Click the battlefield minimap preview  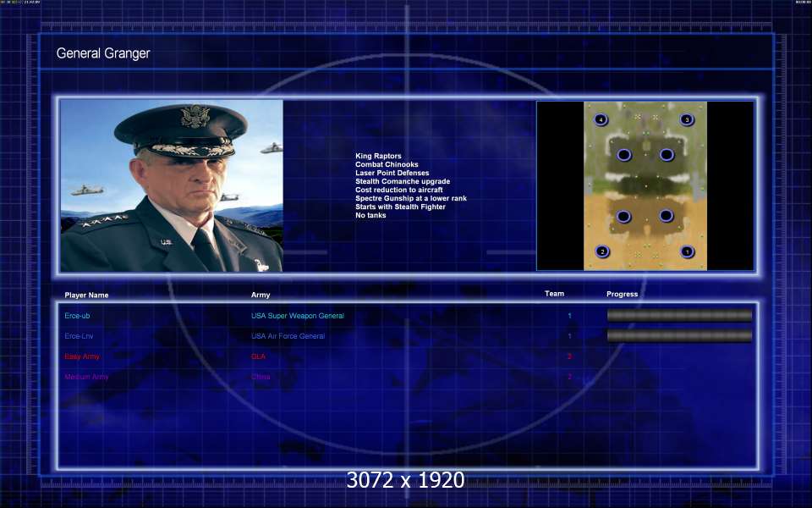point(645,185)
